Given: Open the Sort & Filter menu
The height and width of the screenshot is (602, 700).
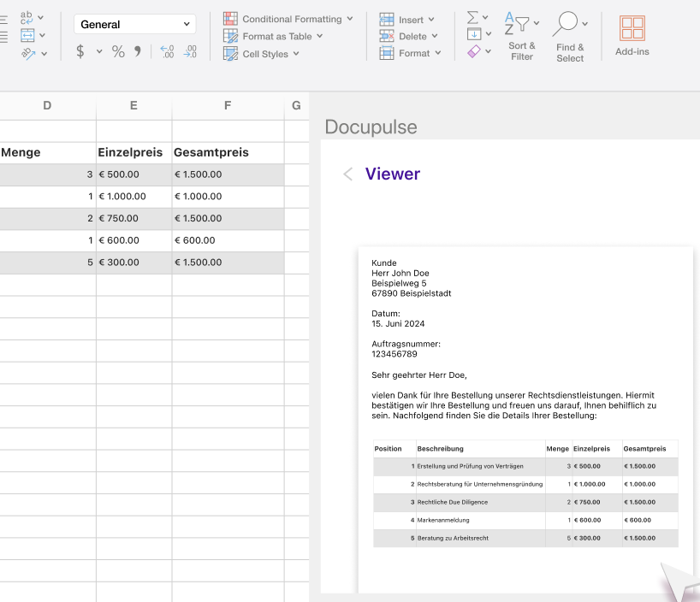Looking at the screenshot, I should [x=522, y=36].
